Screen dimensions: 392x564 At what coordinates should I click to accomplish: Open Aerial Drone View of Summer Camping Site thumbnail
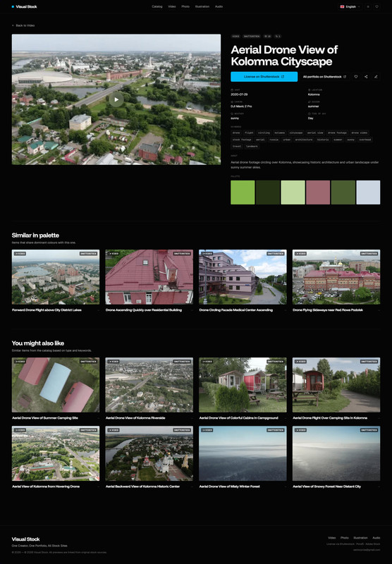point(56,385)
